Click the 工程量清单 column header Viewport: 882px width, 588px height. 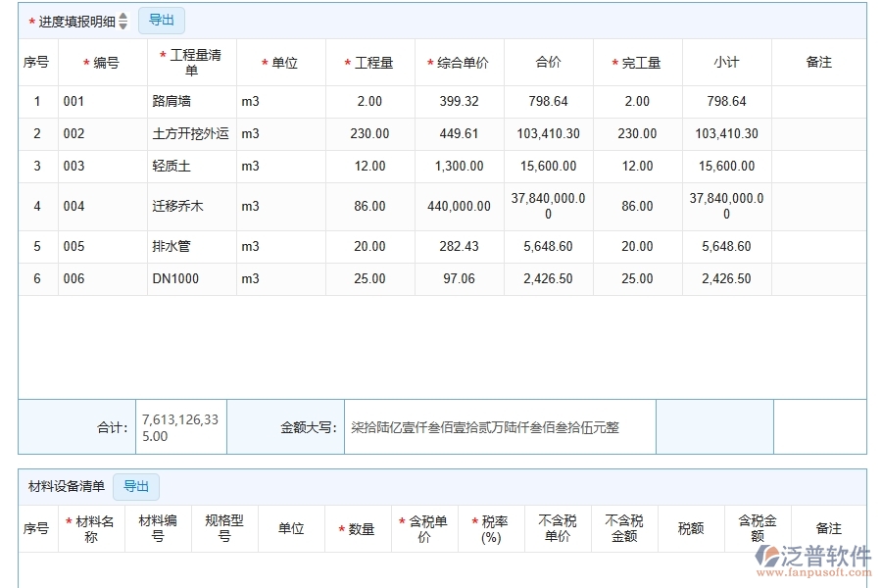pyautogui.click(x=191, y=62)
